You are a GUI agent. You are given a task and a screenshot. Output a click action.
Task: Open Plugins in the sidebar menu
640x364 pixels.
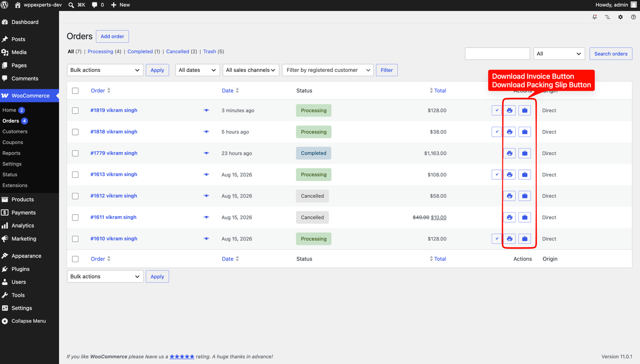click(30, 269)
